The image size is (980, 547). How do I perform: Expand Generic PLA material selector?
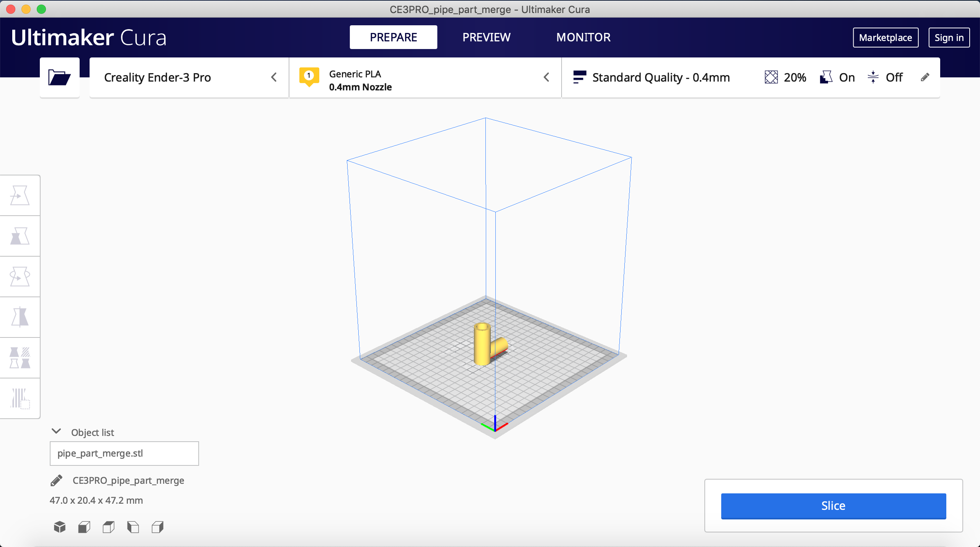click(425, 77)
